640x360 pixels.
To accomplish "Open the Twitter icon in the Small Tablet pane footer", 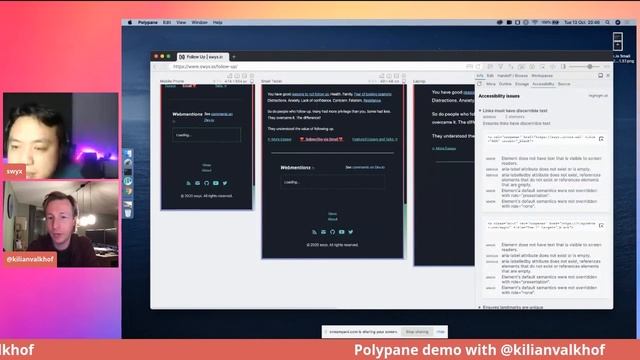I will click(x=351, y=232).
